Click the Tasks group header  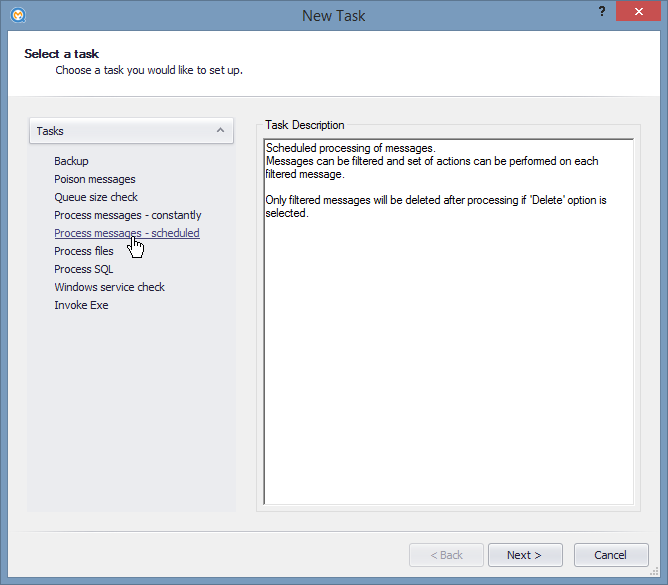click(131, 131)
